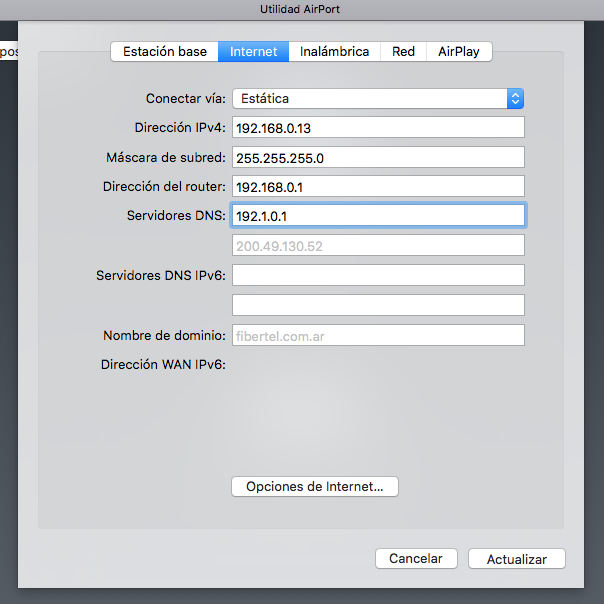Click the Dirección del router field
Viewport: 604px width, 604px height.
point(378,187)
